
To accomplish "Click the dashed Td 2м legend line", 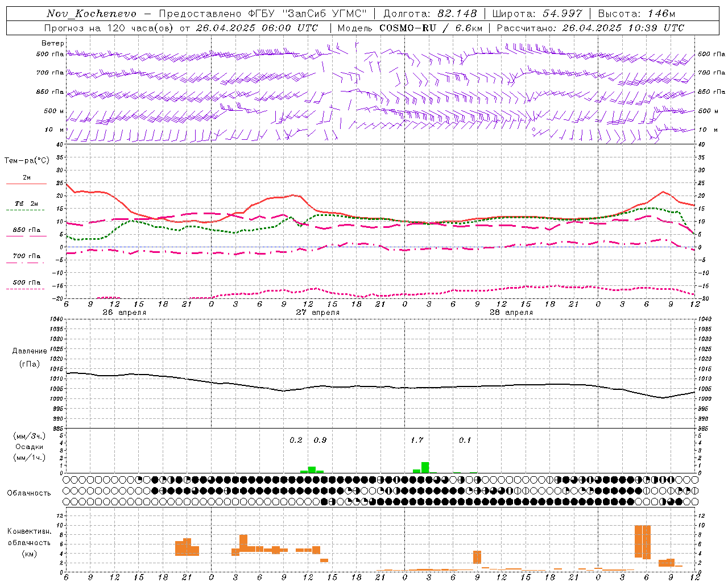I will tap(25, 210).
